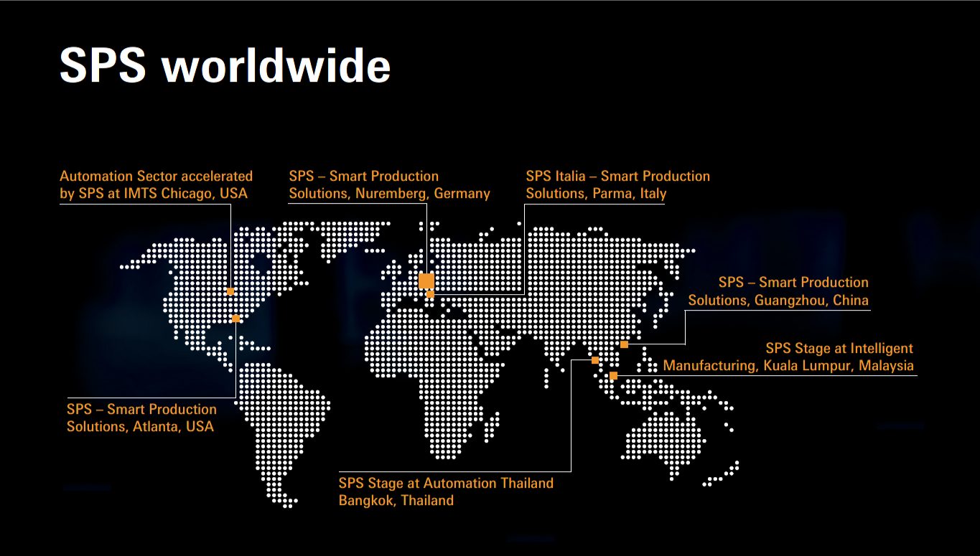The height and width of the screenshot is (556, 980).
Task: Click the Guangzhou, China label text
Action: pos(778,291)
